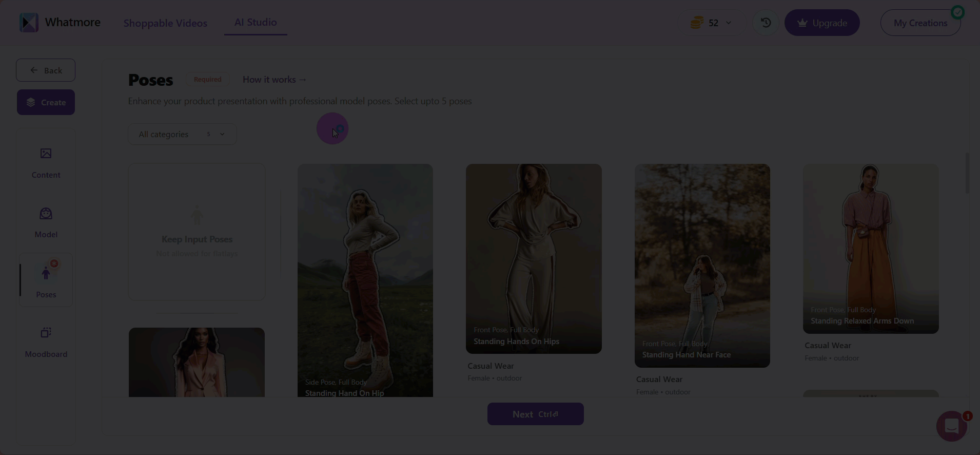
Task: Select the Standing Hands On Hips pose
Action: (534, 258)
